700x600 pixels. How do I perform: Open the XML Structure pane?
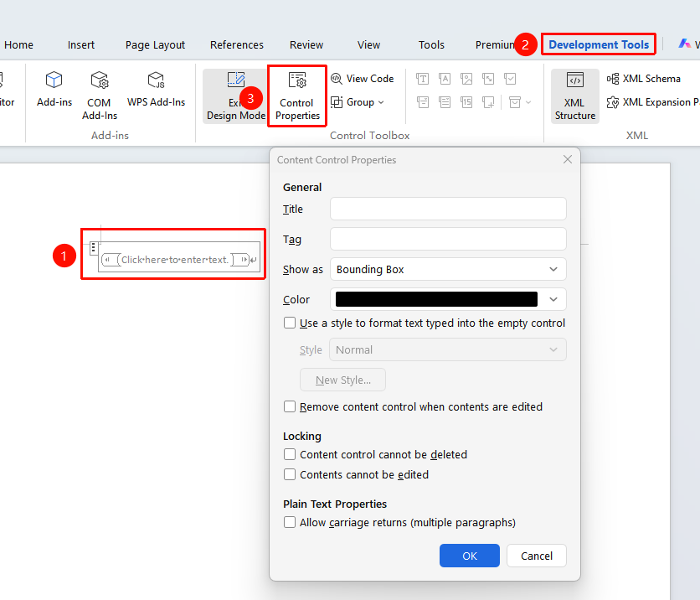pyautogui.click(x=575, y=96)
